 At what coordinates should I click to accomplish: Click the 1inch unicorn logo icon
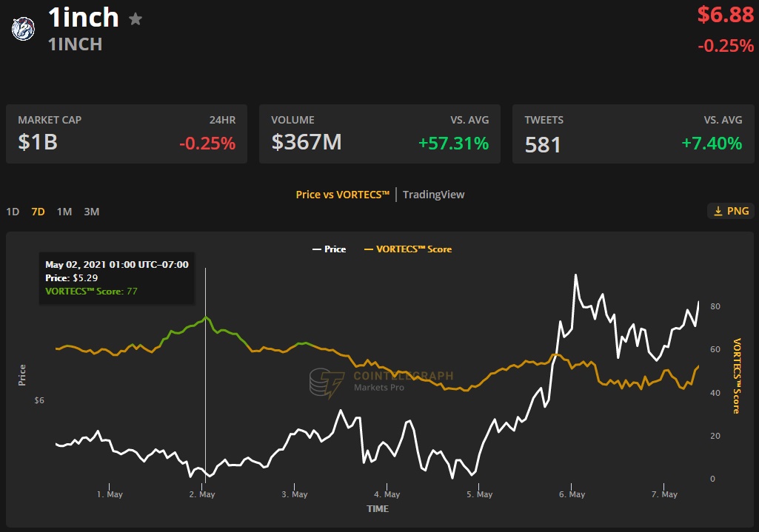[23, 29]
